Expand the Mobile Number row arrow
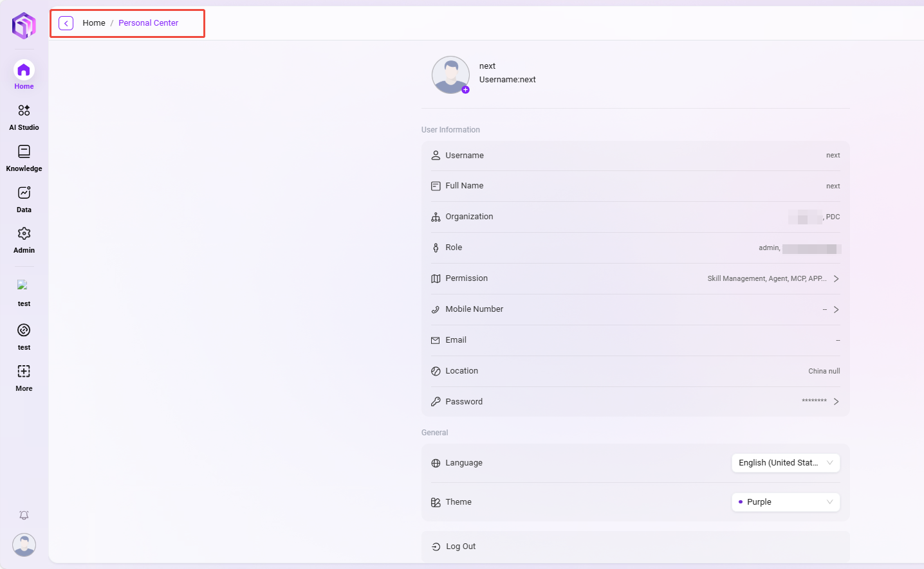The image size is (924, 569). [836, 309]
